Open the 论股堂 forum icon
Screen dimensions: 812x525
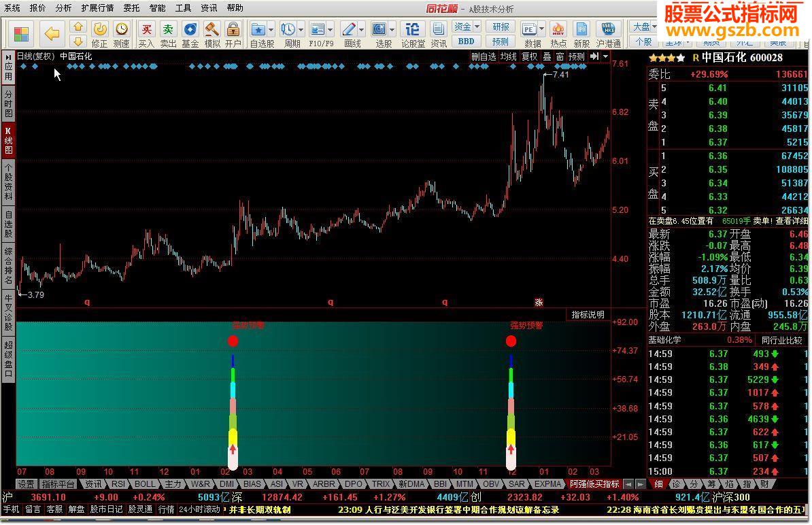(413, 34)
